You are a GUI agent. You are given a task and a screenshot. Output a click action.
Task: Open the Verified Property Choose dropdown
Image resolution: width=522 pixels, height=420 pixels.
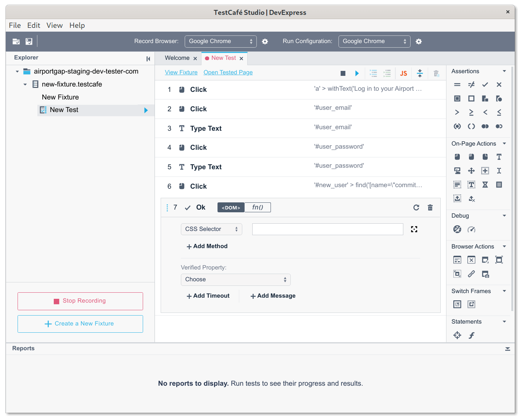235,279
